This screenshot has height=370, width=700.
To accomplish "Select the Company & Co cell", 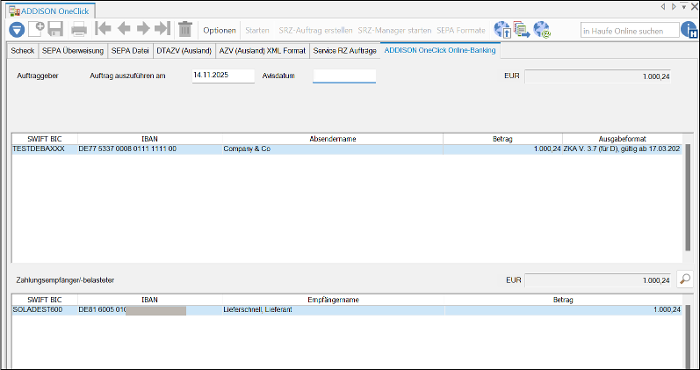I will pos(333,149).
